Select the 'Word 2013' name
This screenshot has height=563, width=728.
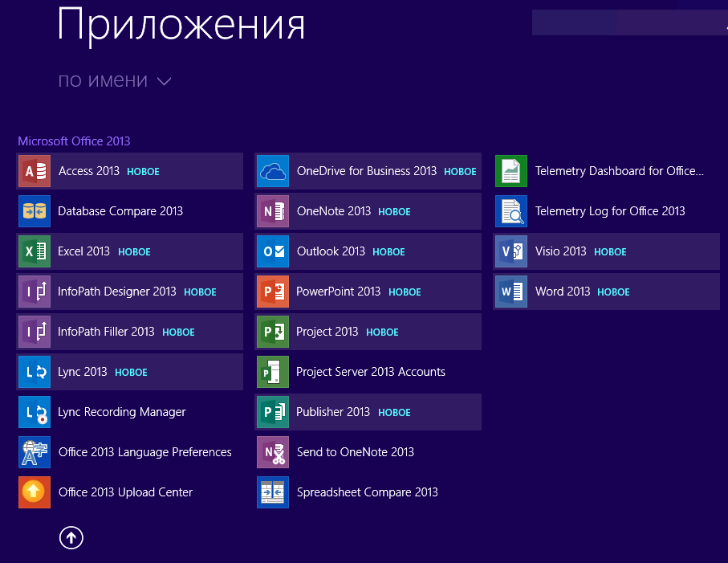tap(563, 292)
